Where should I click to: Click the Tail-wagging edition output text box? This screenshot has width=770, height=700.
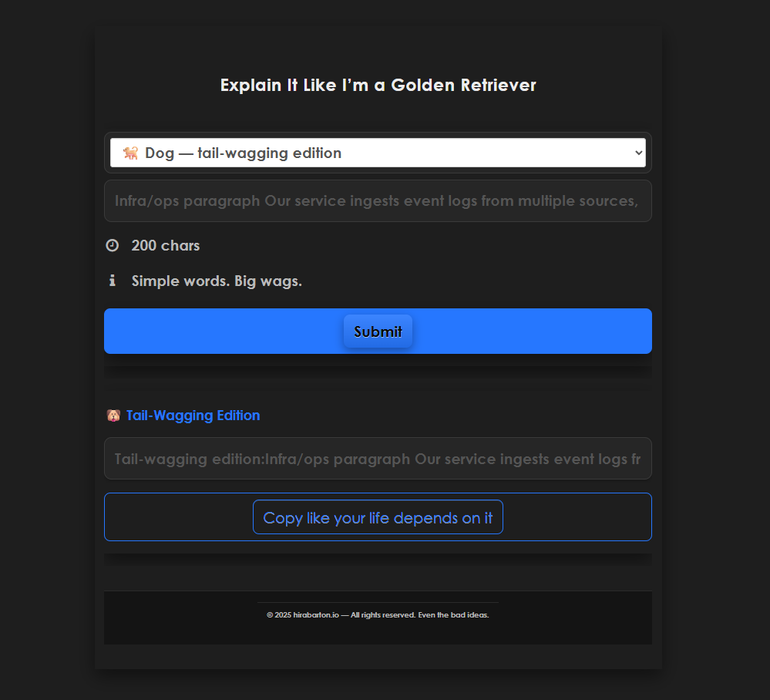click(x=378, y=459)
